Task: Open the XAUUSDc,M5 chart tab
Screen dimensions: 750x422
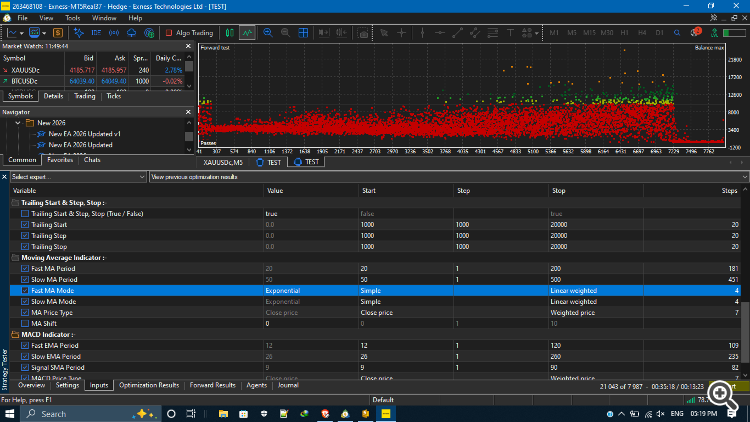Action: pyautogui.click(x=223, y=162)
